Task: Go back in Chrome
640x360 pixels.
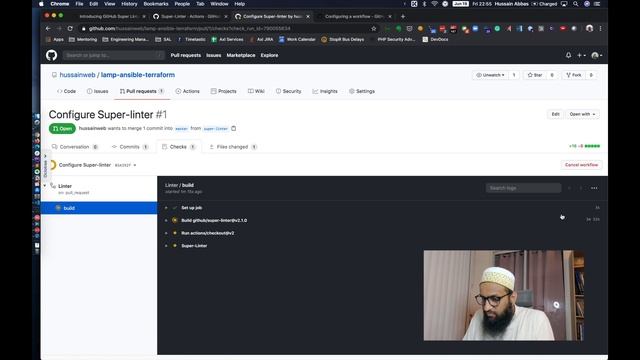Action: (x=48, y=29)
